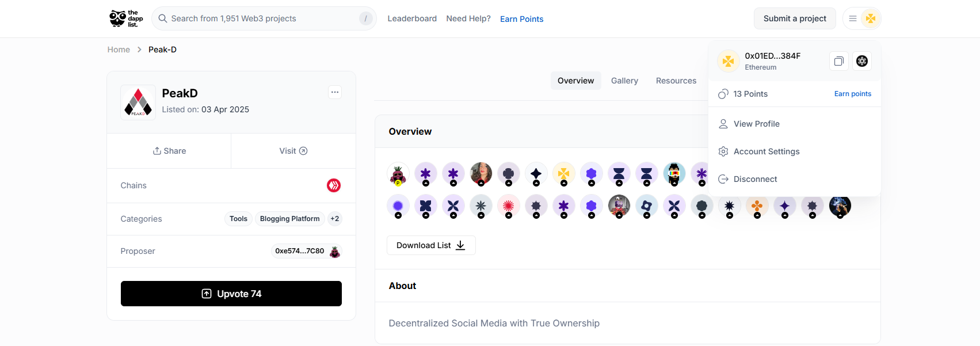Click the black snowflake badge beside the copy icon
980x346 pixels.
[x=862, y=61]
